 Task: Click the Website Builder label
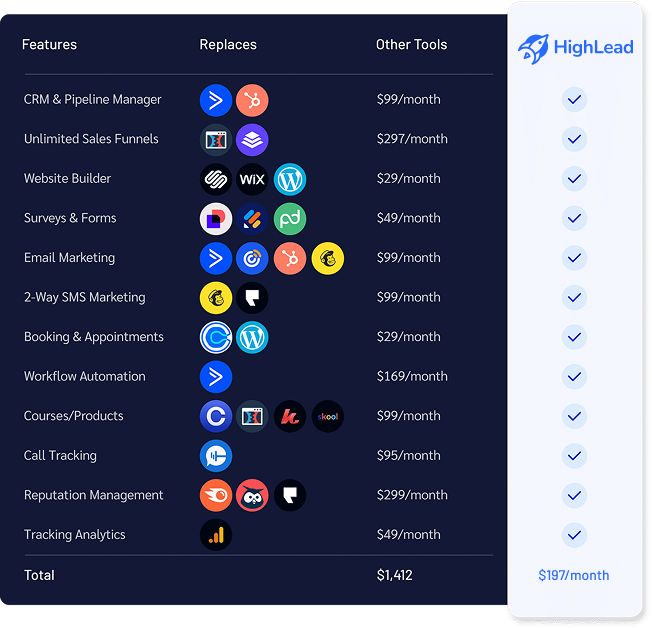(67, 178)
